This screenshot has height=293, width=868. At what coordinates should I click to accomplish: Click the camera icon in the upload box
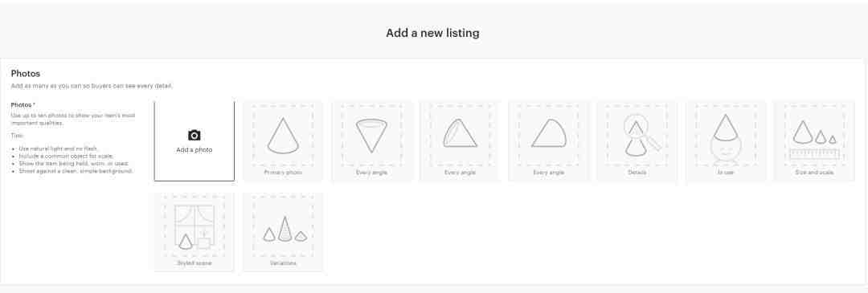(194, 136)
